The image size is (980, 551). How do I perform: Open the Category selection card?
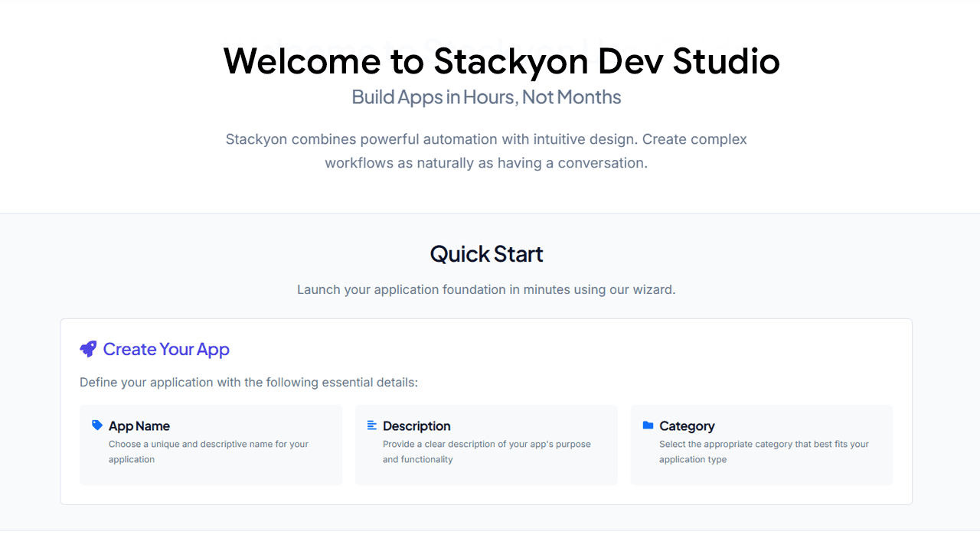761,445
